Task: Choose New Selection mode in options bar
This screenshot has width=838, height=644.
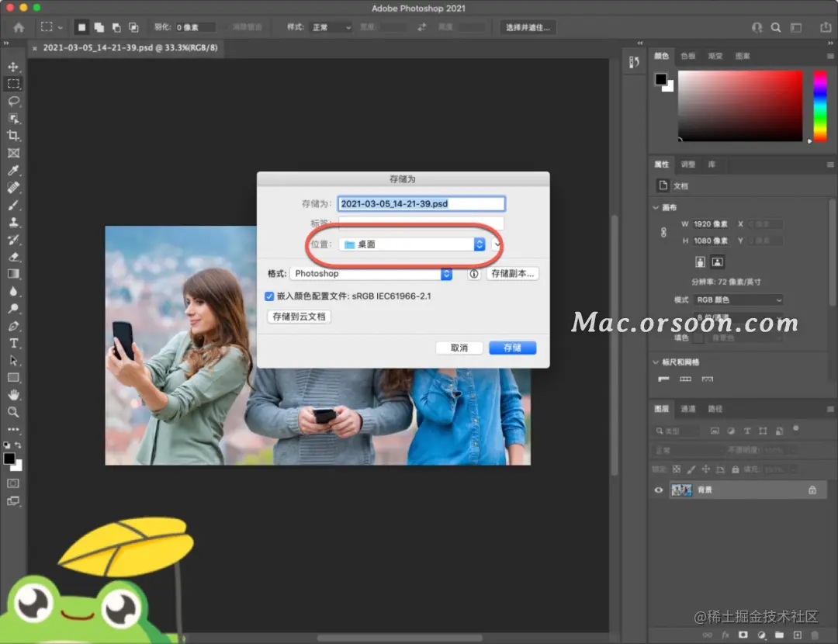Action: (81, 27)
